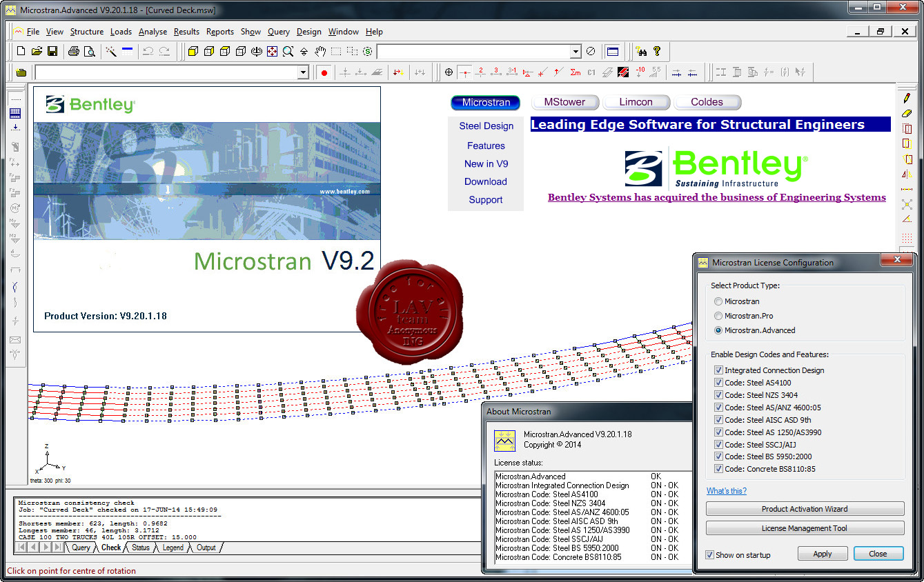Click the C1 toolbar icon
Viewport: 924px width, 582px height.
pyautogui.click(x=591, y=72)
